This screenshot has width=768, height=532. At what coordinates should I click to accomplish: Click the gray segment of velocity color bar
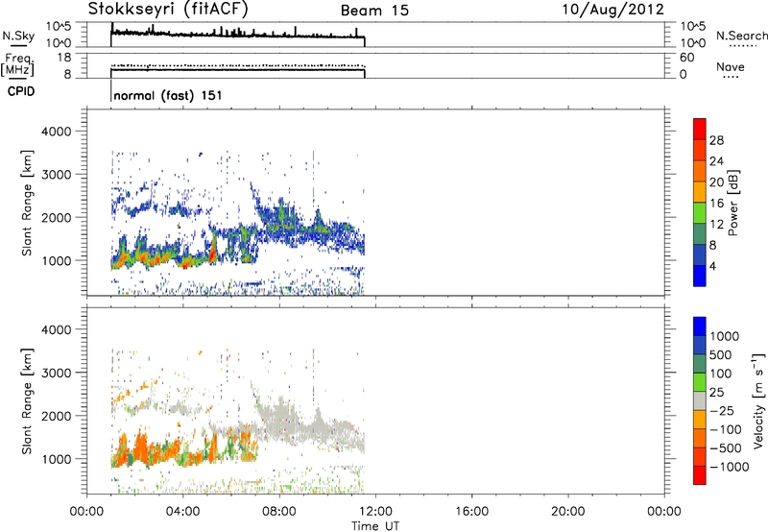[700, 400]
